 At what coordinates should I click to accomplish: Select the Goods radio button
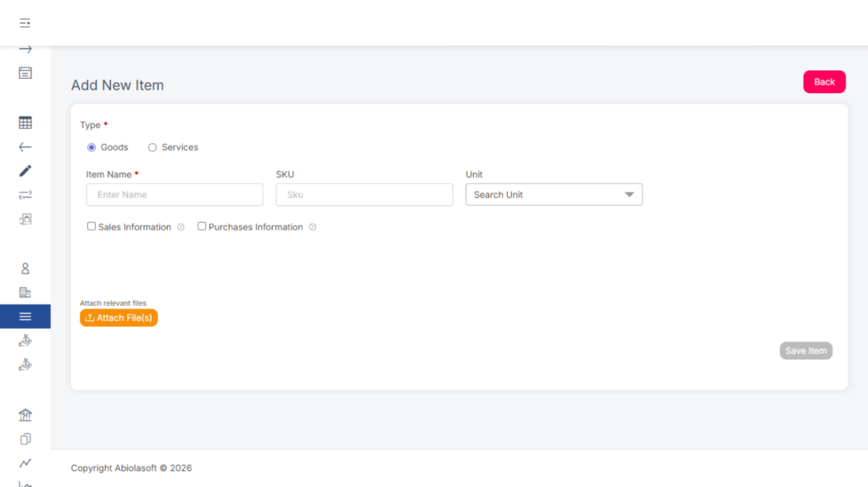click(x=92, y=147)
